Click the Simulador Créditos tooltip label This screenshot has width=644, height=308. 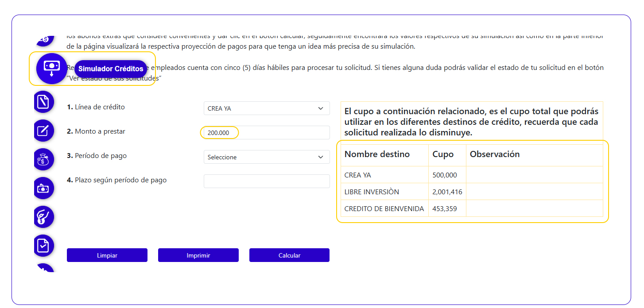[111, 69]
